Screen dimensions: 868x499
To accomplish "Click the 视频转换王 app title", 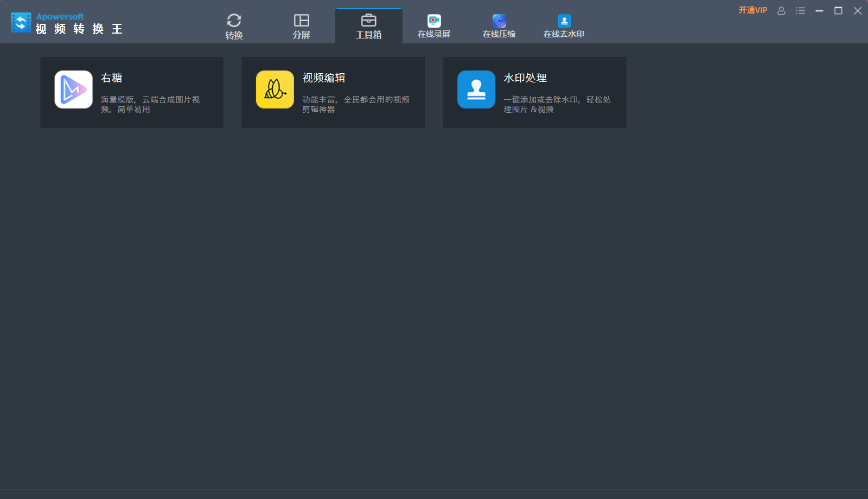I will (79, 29).
